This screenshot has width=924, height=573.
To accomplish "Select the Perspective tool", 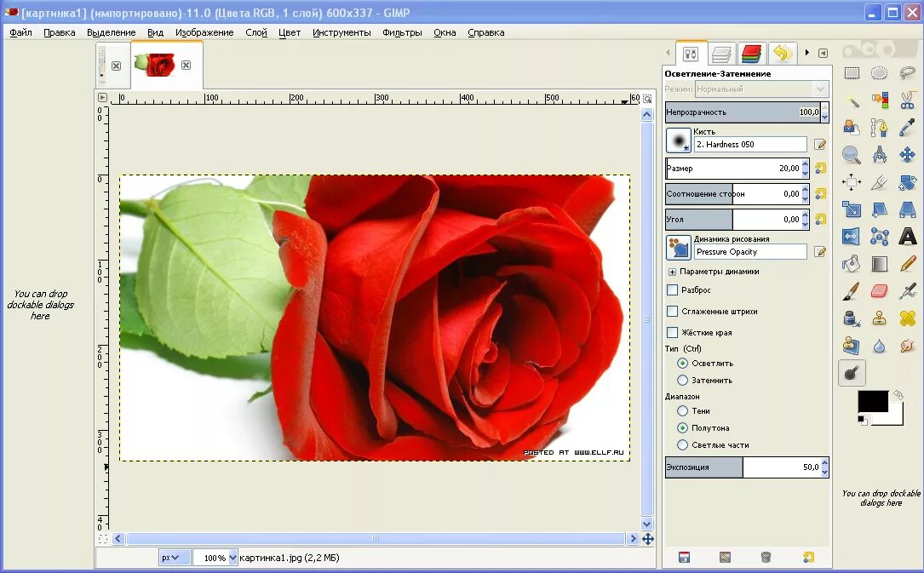I will (x=908, y=209).
